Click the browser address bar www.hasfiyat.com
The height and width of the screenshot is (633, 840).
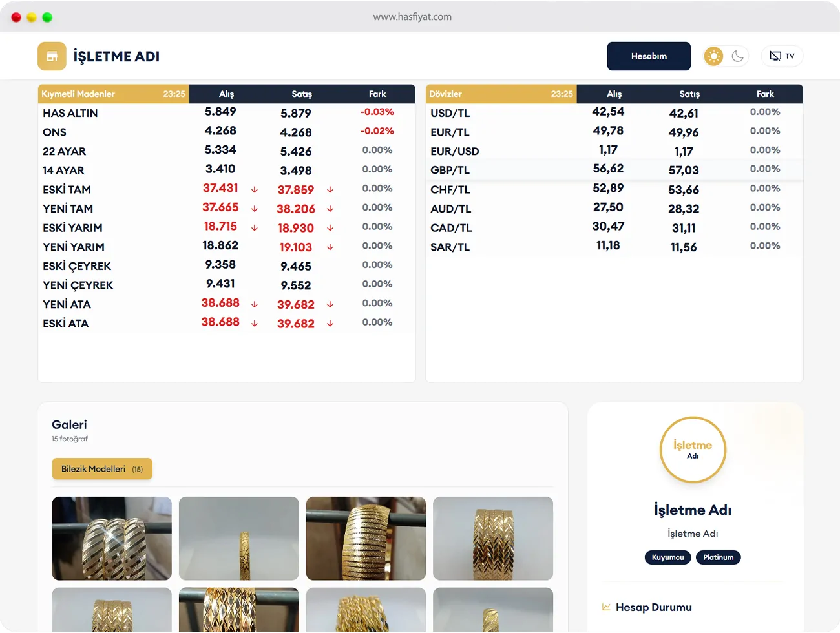(412, 17)
